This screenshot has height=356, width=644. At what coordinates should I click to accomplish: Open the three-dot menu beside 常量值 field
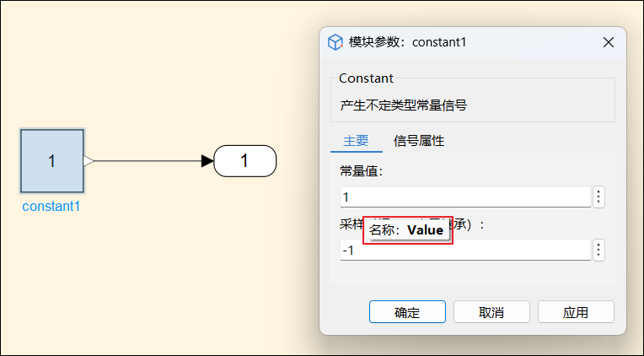tap(598, 197)
